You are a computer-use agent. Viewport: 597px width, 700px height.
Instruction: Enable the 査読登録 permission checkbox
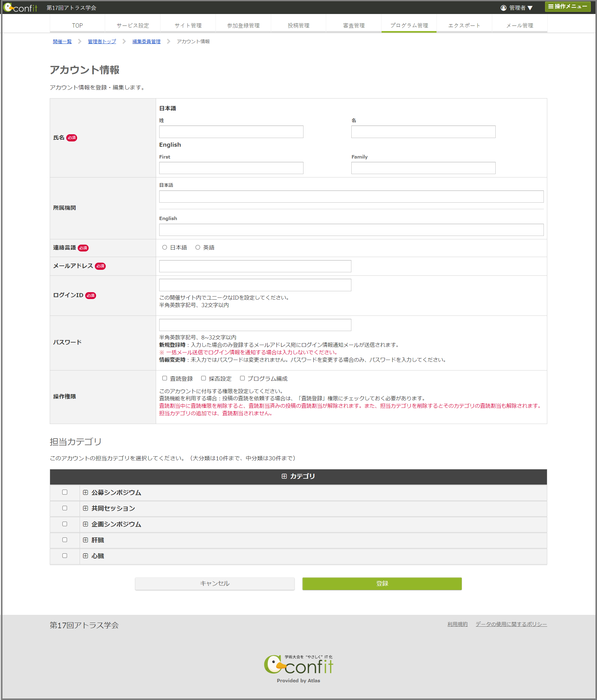pyautogui.click(x=164, y=378)
